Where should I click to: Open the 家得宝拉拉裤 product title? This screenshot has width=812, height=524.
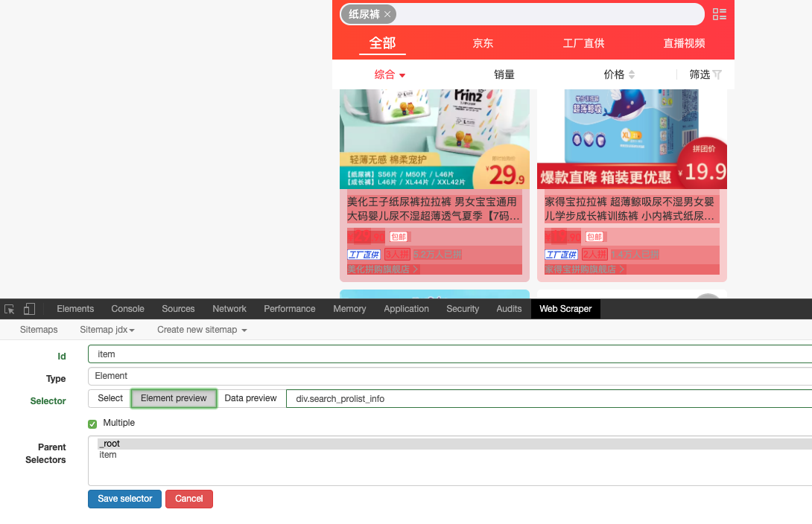click(631, 209)
